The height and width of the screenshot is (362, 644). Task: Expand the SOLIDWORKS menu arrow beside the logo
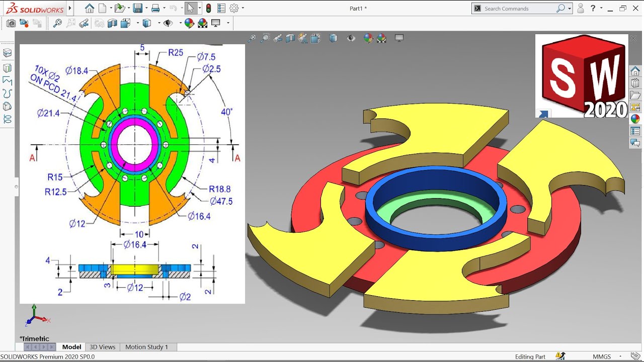click(x=70, y=8)
